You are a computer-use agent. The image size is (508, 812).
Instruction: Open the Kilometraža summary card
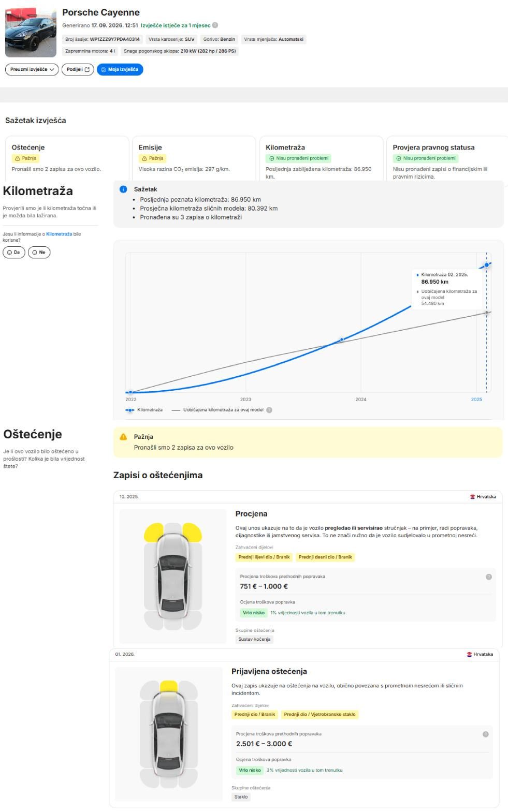tap(321, 158)
